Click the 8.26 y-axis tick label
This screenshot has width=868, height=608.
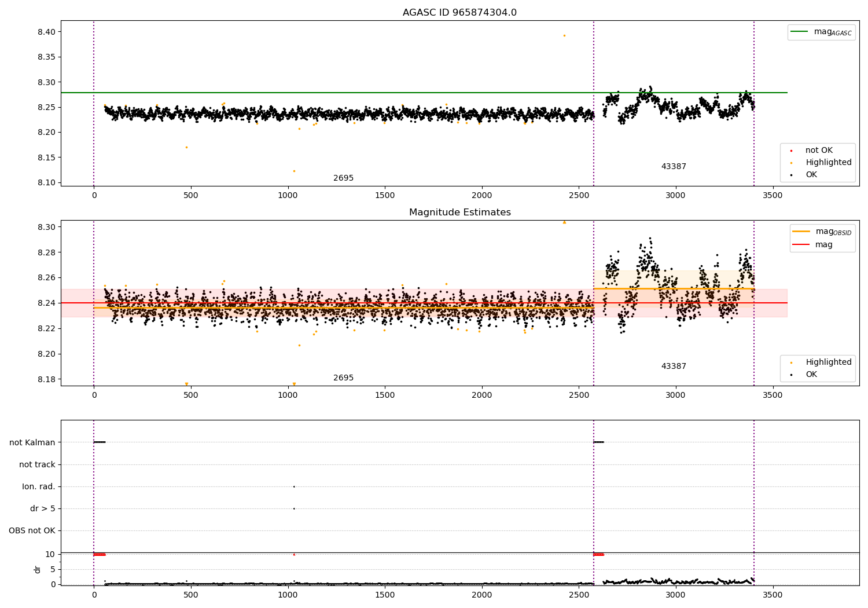[x=46, y=278]
